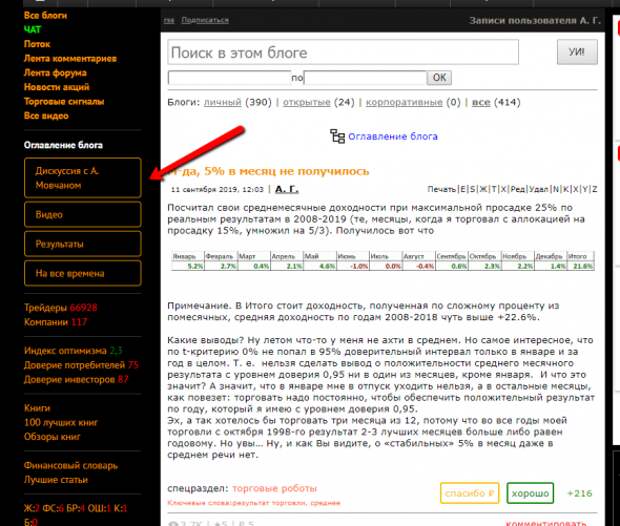The height and width of the screenshot is (526, 620).
Task: Click the 'N' action in post toolbar
Action: 556,189
